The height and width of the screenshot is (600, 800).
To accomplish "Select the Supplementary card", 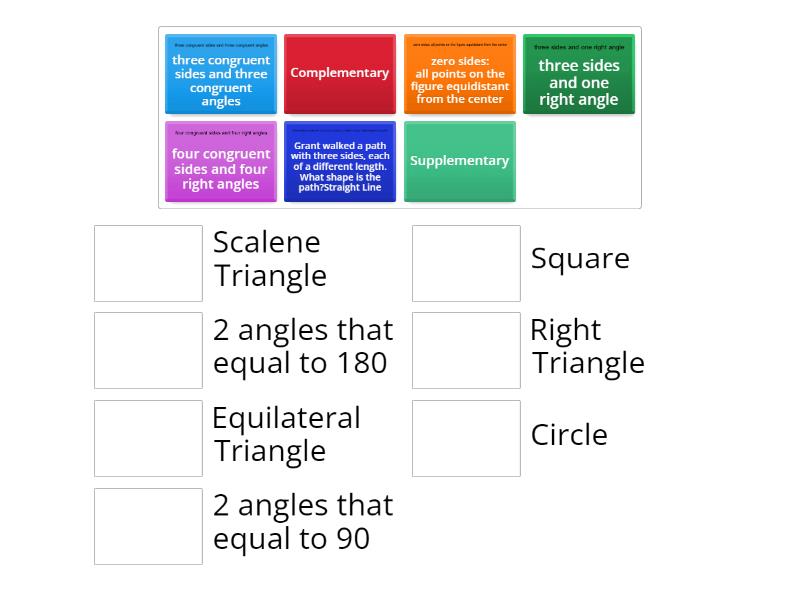I will click(x=459, y=160).
